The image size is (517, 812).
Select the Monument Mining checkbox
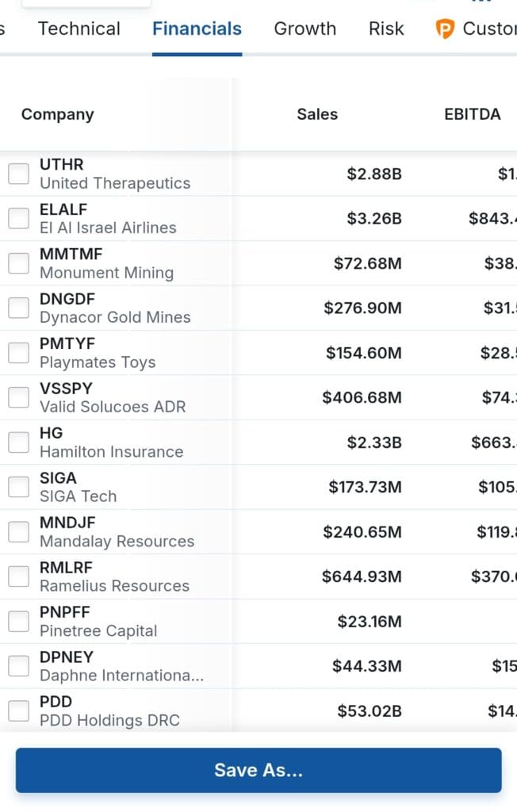(18, 263)
